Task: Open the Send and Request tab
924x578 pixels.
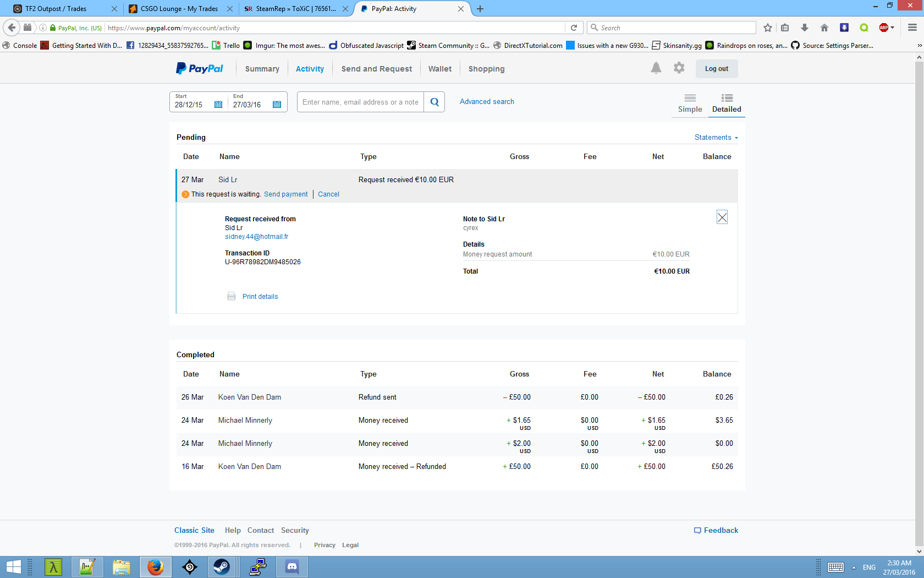Action: coord(376,69)
